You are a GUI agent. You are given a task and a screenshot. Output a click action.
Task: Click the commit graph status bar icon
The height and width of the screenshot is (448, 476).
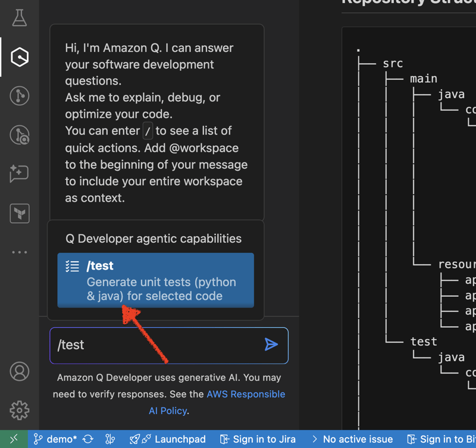(110, 439)
